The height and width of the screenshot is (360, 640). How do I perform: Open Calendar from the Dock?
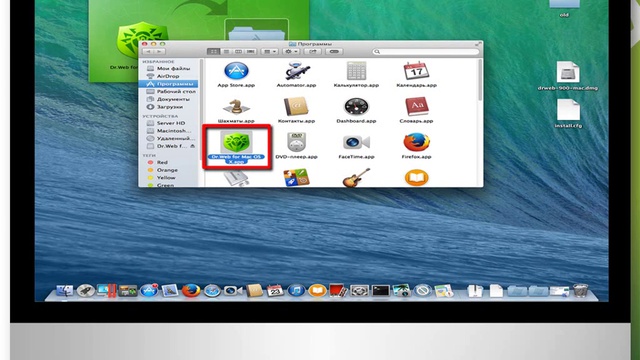pyautogui.click(x=275, y=291)
